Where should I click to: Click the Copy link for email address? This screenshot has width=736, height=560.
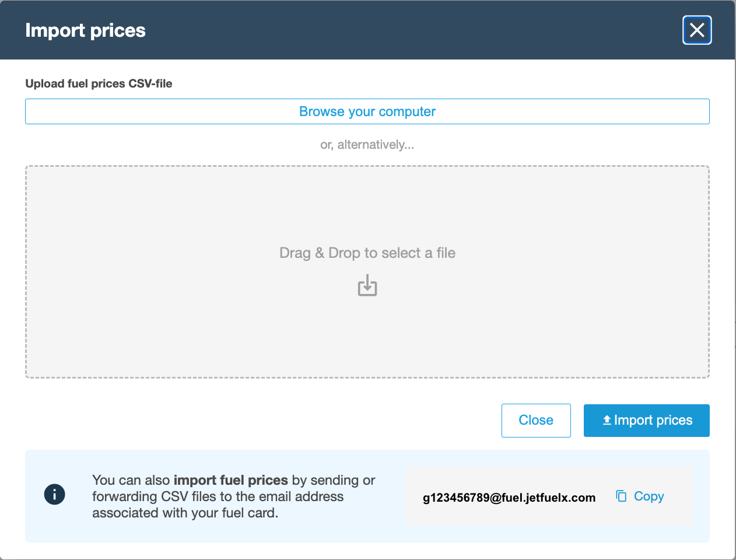pyautogui.click(x=640, y=496)
